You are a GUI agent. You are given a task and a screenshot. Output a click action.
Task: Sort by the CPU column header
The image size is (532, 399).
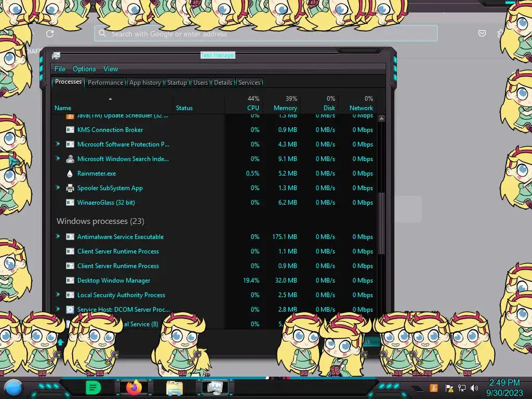pyautogui.click(x=253, y=108)
